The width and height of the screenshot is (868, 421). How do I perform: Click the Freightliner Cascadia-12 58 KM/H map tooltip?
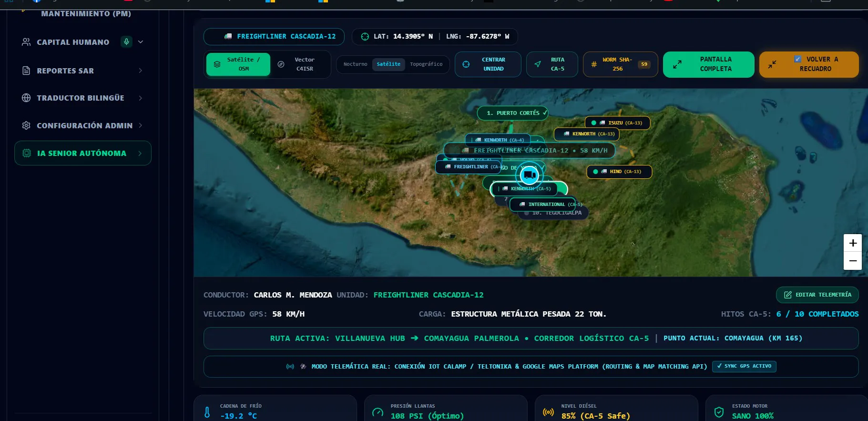[530, 151]
